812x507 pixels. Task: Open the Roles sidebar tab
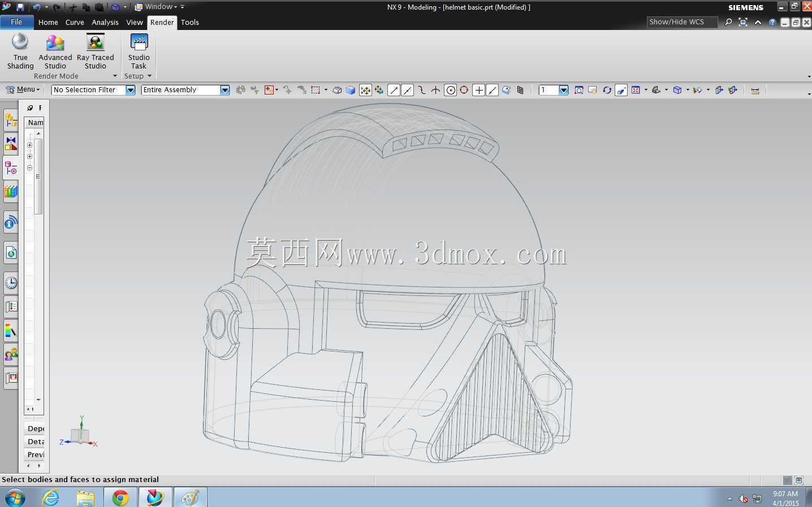coord(11,354)
